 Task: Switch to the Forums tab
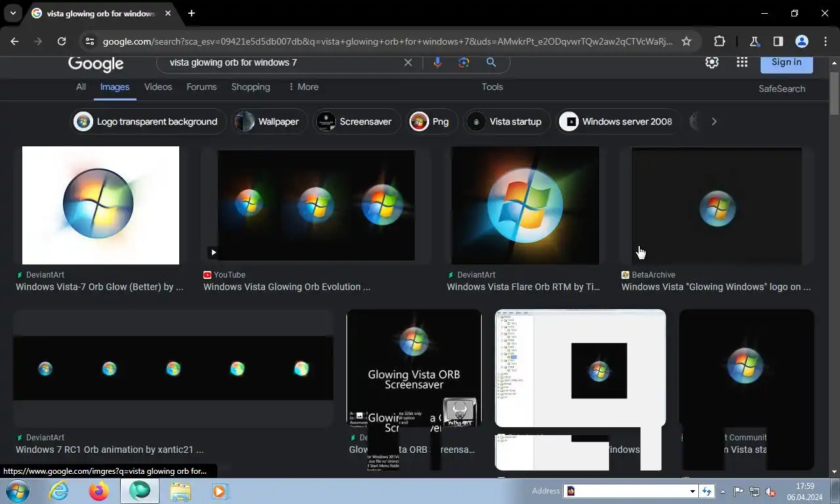click(x=201, y=87)
